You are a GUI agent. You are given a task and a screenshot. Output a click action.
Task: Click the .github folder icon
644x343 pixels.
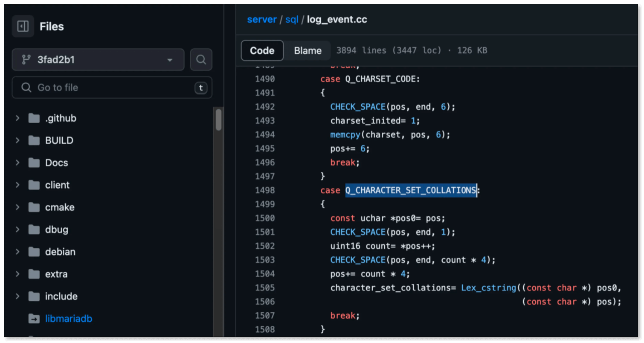pos(34,118)
